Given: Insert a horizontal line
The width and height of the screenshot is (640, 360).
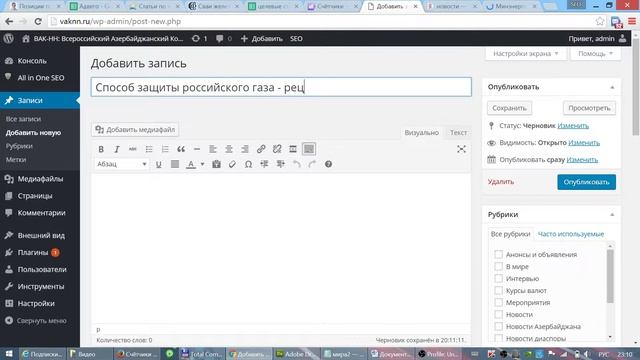Looking at the screenshot, I should (197, 149).
